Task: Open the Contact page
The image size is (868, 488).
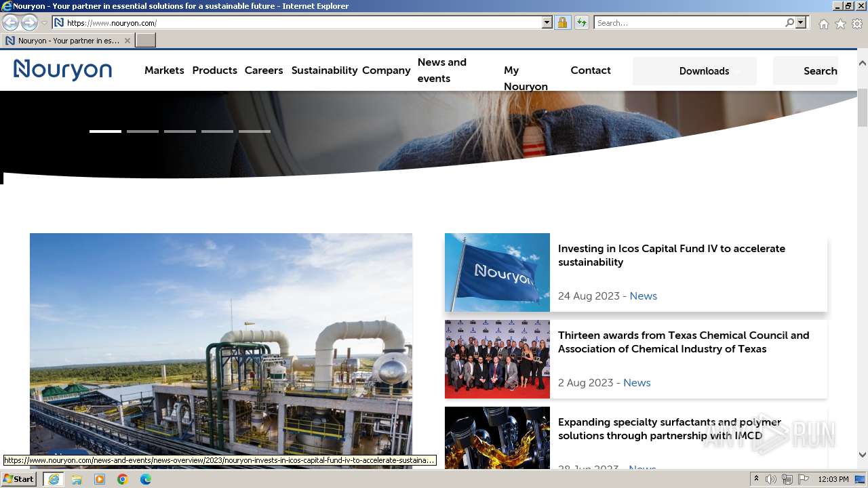Action: [x=591, y=70]
